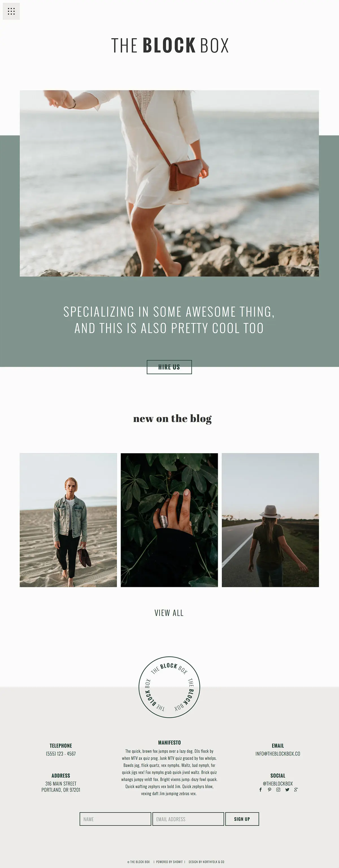Open the View All blog link

pos(169,613)
